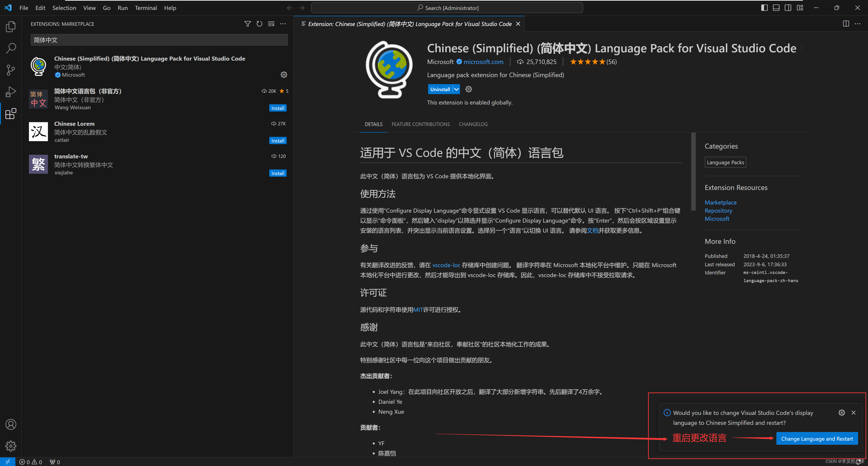Open the Marketplace resource link
Viewport: 868px width, 466px height.
(x=720, y=202)
